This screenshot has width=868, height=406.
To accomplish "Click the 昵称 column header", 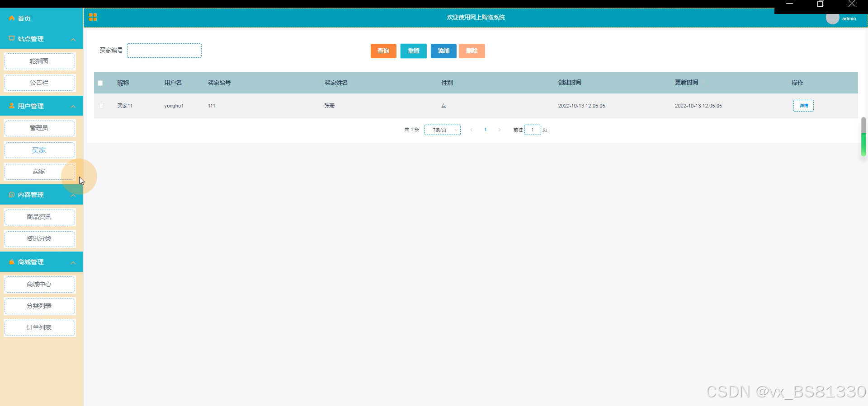I will click(x=123, y=83).
